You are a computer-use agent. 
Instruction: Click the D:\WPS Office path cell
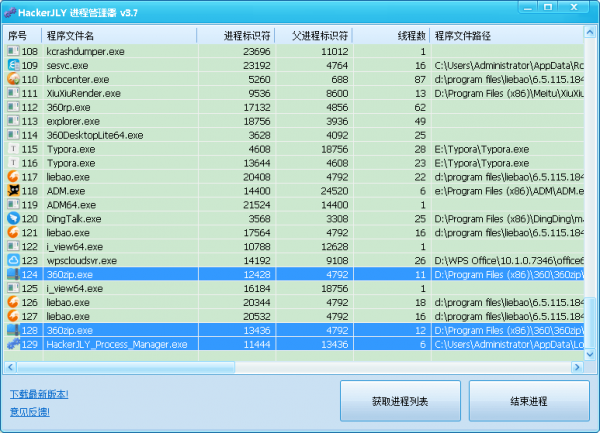pyautogui.click(x=509, y=260)
